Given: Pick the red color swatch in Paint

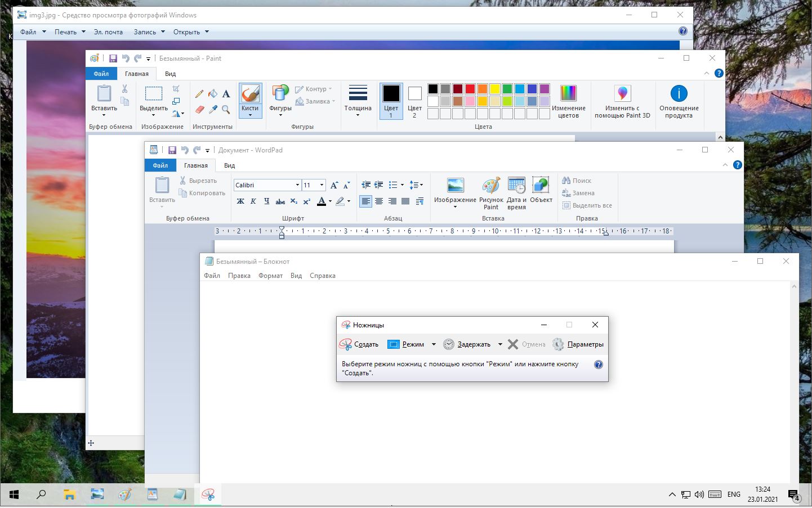Looking at the screenshot, I should coord(470,89).
